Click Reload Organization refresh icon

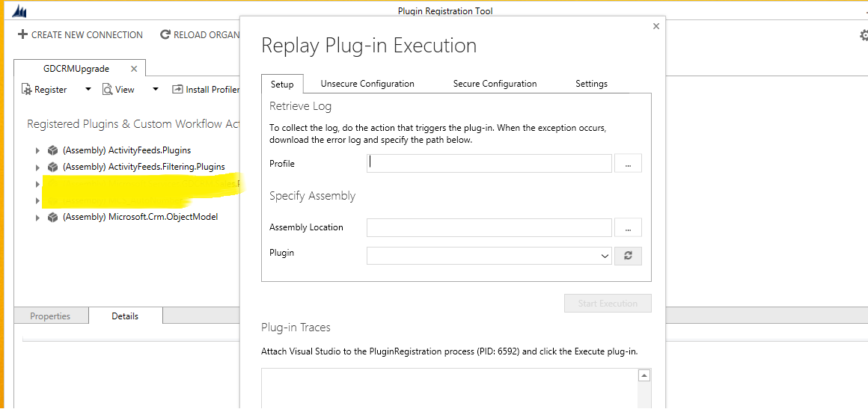pos(165,34)
